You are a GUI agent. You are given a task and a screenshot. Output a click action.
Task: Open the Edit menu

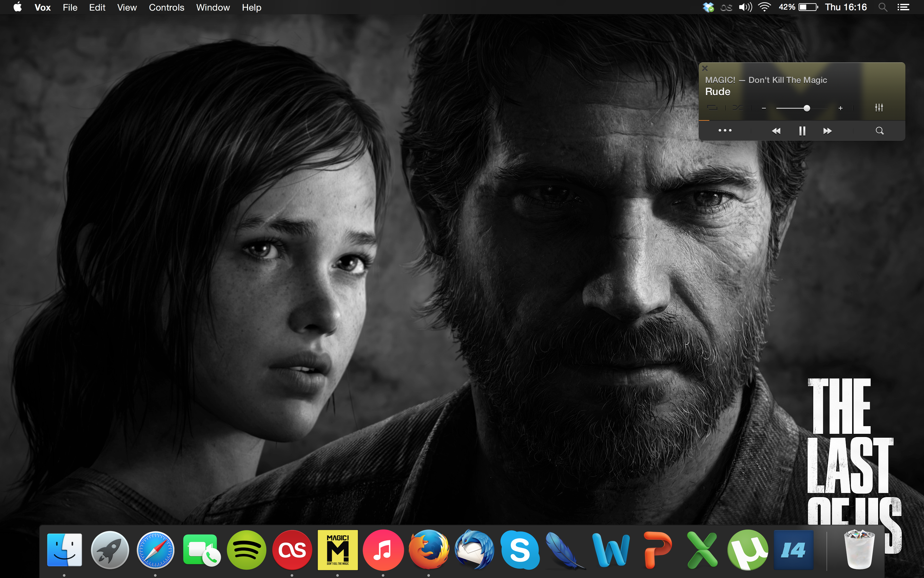[97, 7]
